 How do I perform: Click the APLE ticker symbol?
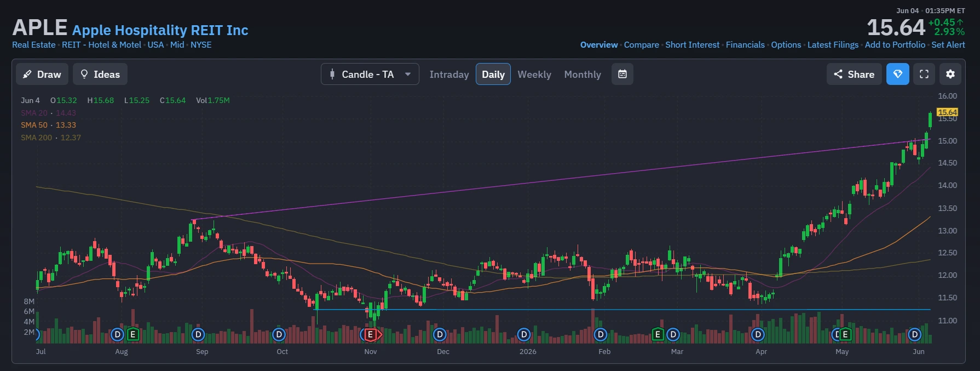coord(40,27)
